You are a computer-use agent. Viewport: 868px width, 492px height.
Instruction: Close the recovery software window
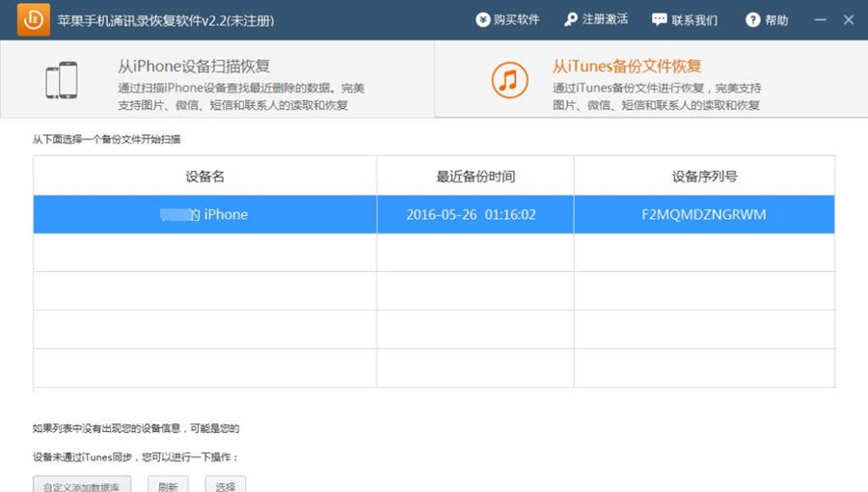pos(848,20)
